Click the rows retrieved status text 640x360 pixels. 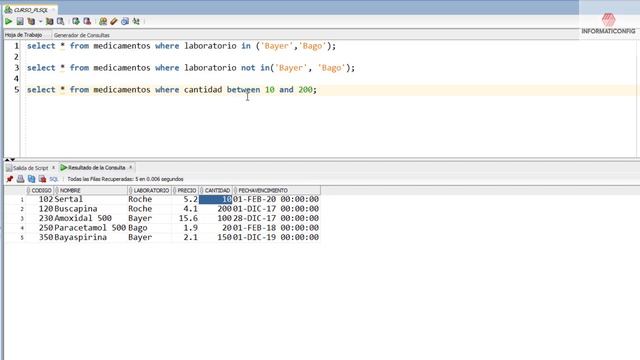pyautogui.click(x=125, y=179)
